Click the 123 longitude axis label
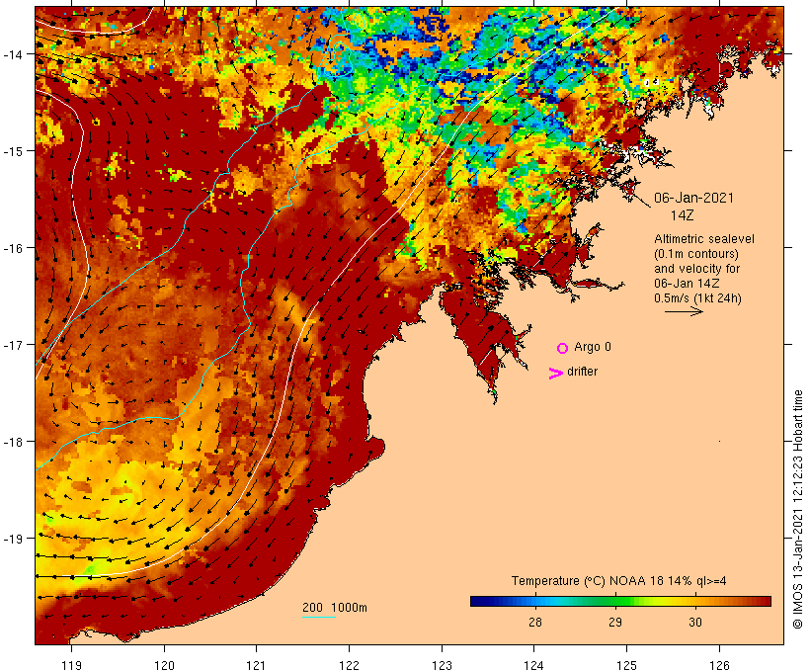 pyautogui.click(x=442, y=665)
